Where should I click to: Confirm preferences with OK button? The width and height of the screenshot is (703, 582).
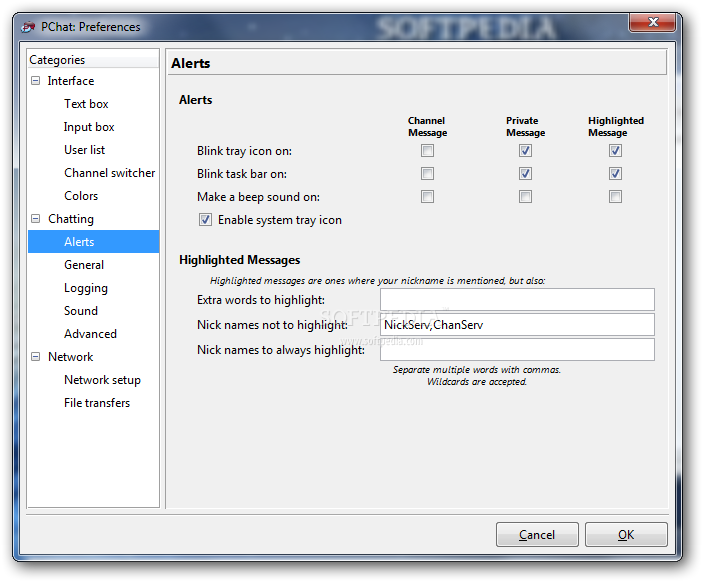626,534
